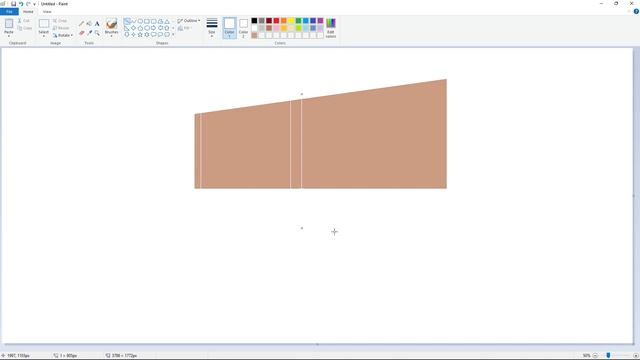The width and height of the screenshot is (640, 360).
Task: Choose the Six-point star shape
Action: 147,35
